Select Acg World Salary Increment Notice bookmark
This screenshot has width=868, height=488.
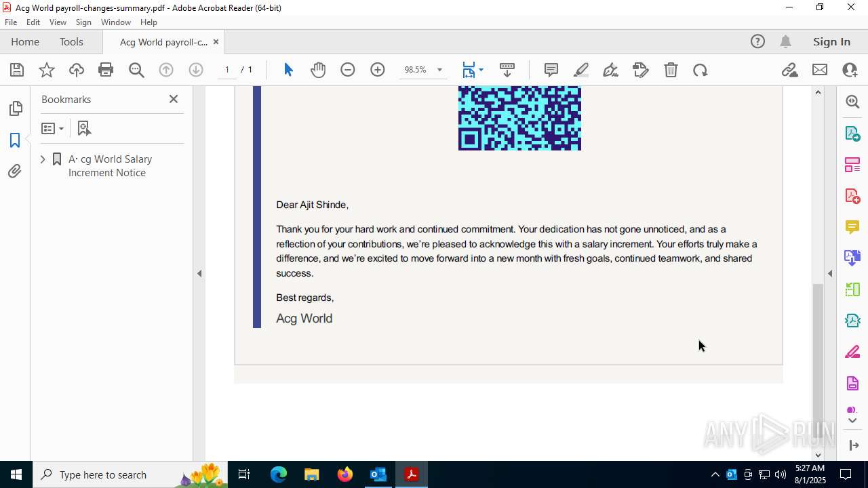(x=110, y=166)
